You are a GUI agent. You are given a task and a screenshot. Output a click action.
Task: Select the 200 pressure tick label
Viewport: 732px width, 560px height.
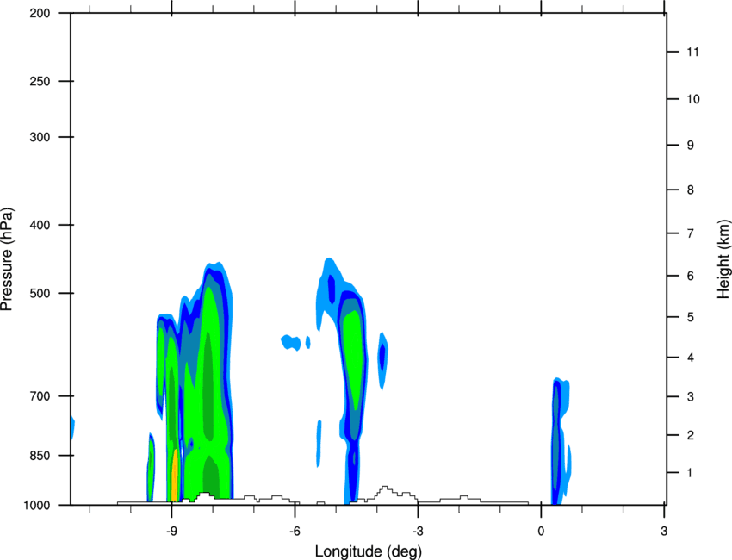click(x=40, y=14)
